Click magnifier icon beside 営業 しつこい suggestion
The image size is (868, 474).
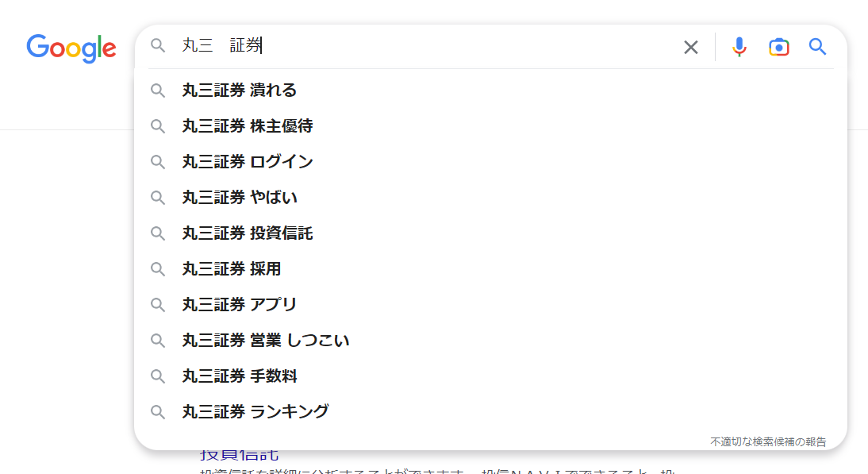(x=158, y=341)
